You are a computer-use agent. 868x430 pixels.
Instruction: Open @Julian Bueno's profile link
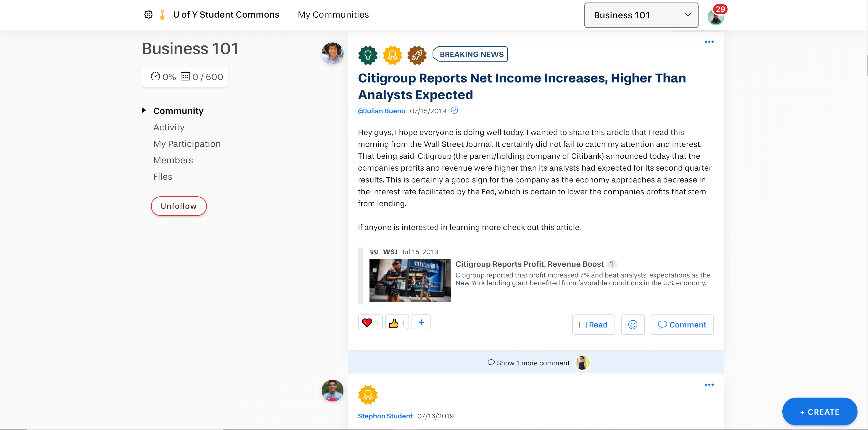(381, 111)
